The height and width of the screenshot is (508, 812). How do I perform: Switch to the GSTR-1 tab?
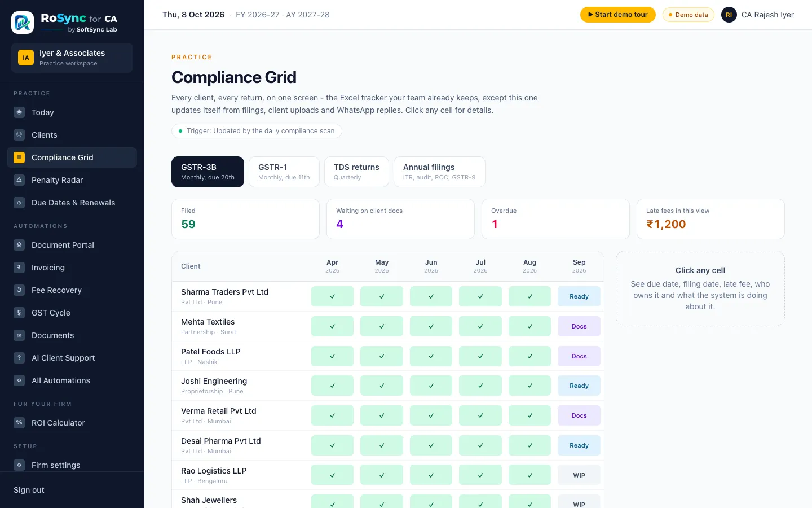(x=284, y=172)
